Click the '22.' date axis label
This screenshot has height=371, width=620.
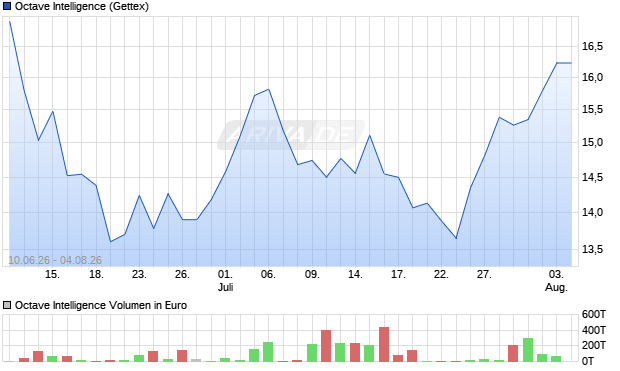click(441, 274)
